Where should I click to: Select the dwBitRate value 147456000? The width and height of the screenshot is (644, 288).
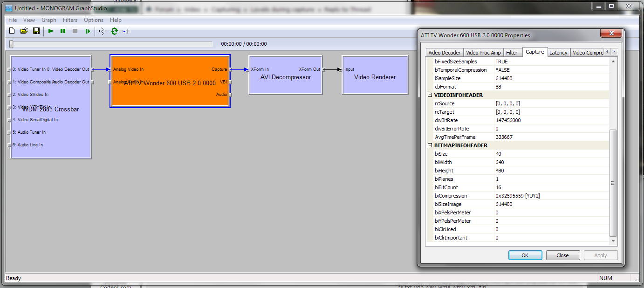pyautogui.click(x=508, y=120)
